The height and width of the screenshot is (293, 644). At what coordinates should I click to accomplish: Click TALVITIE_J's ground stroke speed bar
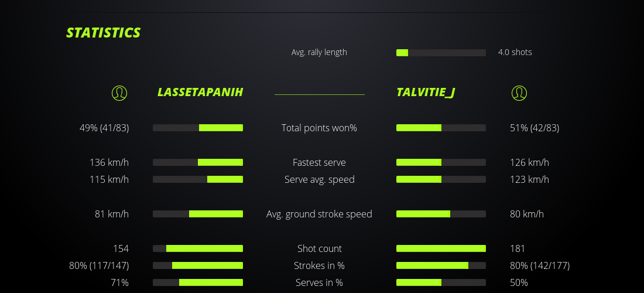(x=441, y=214)
